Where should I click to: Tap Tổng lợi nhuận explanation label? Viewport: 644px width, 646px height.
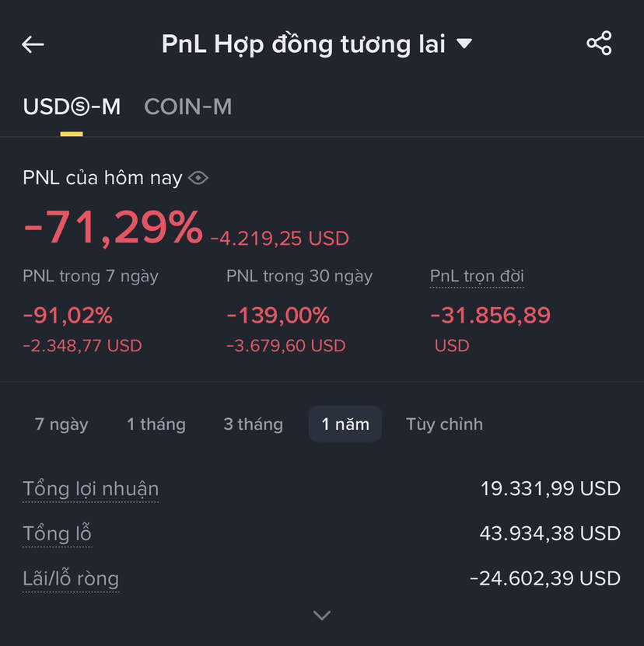[91, 489]
